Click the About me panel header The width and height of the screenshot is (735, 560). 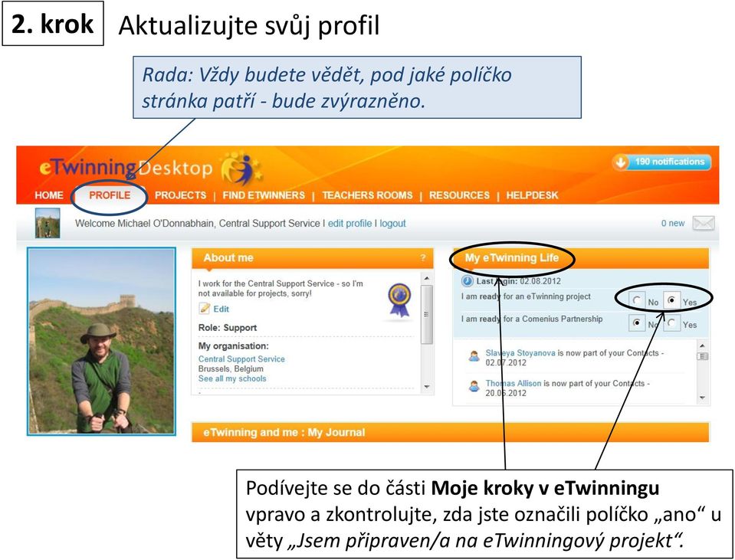[313, 258]
